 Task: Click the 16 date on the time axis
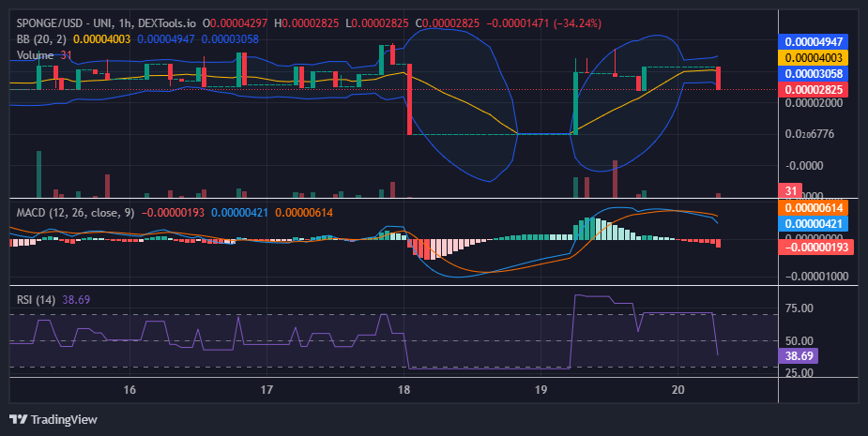tap(129, 389)
